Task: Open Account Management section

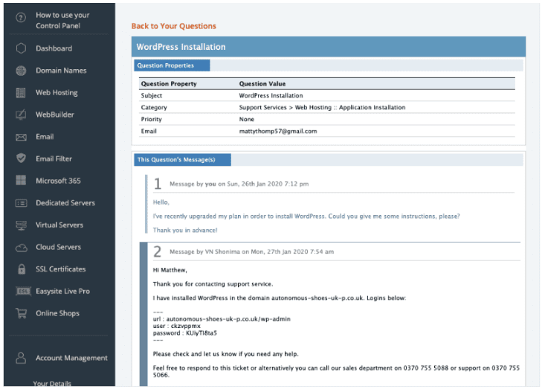Action: pyautogui.click(x=71, y=358)
